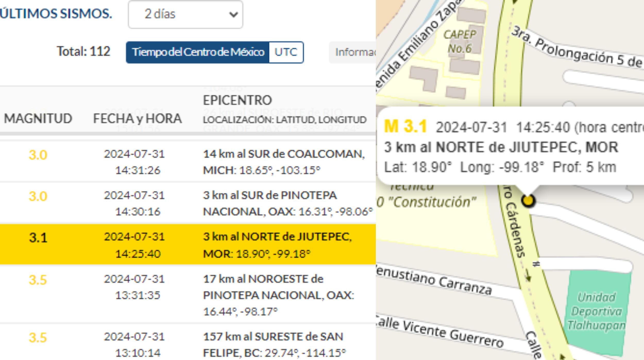Select the COALCOMAN, MICH earthquake entry
Screen dimensions: 644x360
(283, 162)
